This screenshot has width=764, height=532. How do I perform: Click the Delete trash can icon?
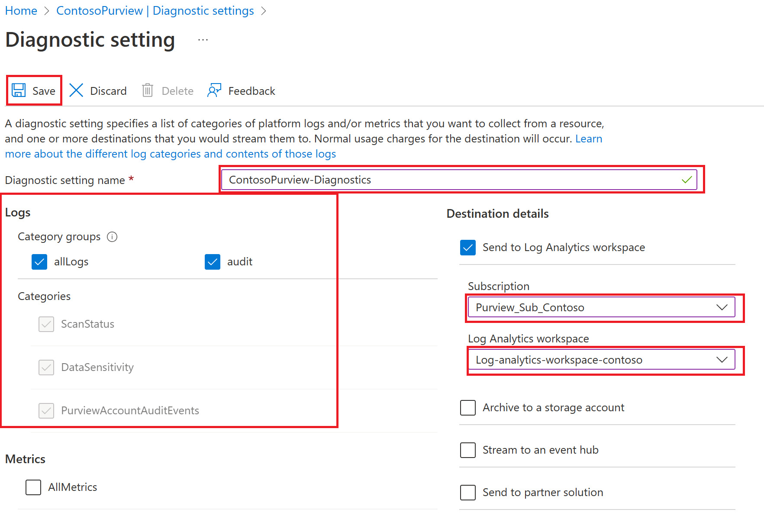click(x=148, y=90)
